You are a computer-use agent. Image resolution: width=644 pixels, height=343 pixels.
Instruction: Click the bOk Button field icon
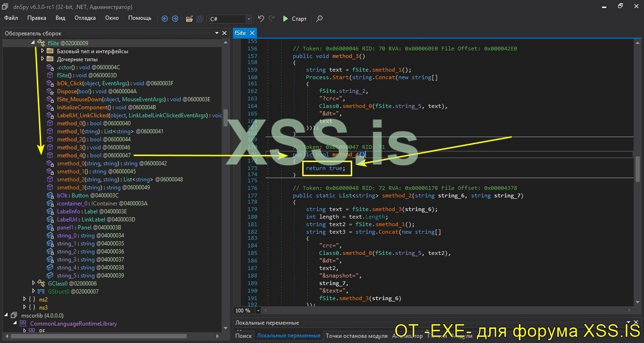click(50, 196)
